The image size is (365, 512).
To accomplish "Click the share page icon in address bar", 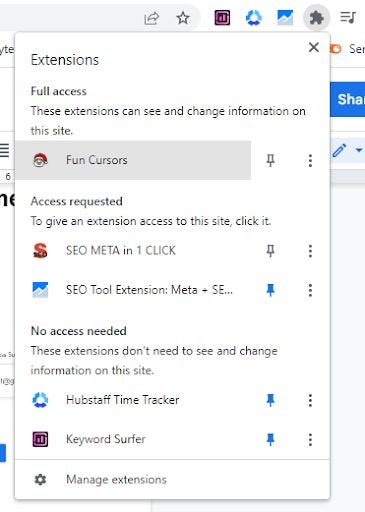I will pos(151,18).
